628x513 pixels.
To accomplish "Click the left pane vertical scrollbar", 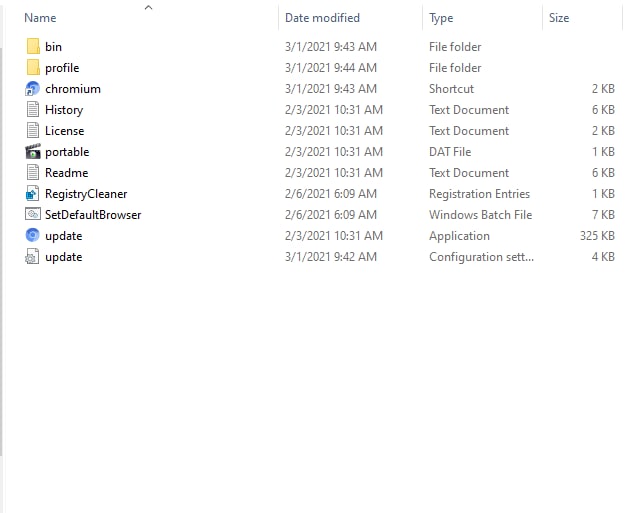I will 1,251.
